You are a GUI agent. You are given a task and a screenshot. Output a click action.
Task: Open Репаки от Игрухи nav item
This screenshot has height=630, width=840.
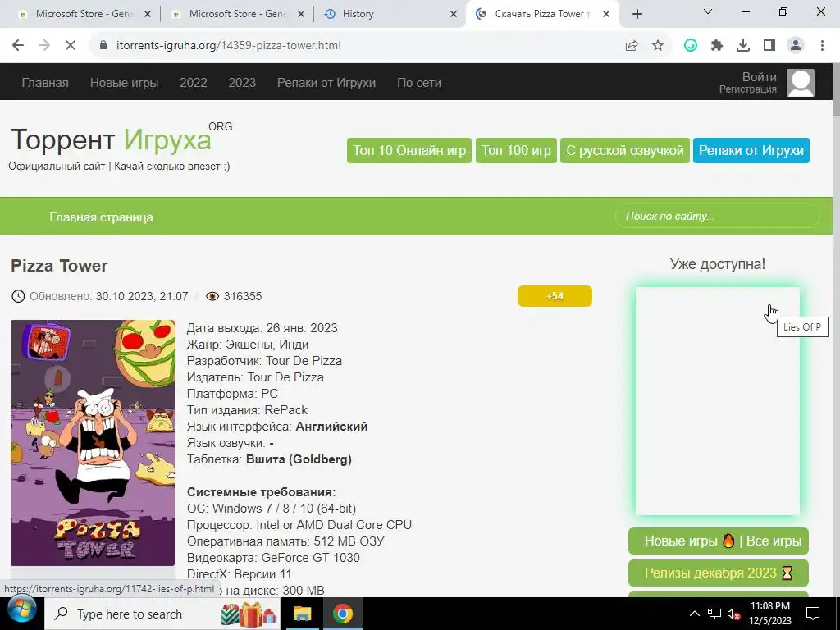point(326,83)
